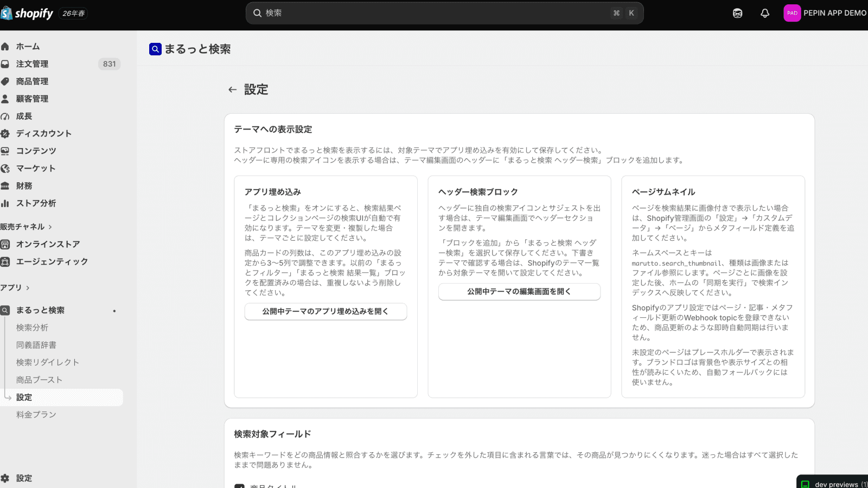This screenshot has width=868, height=488.
Task: Expand the アプリ section chevron
Action: pyautogui.click(x=28, y=287)
